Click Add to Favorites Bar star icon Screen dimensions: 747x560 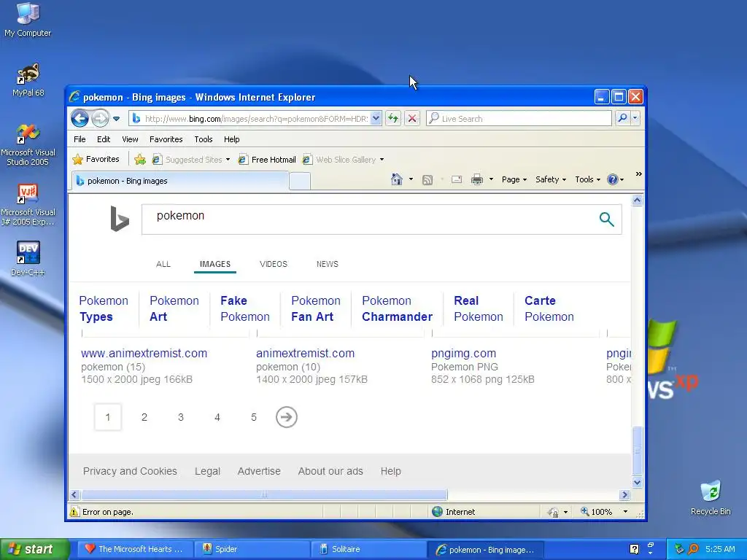tap(140, 160)
